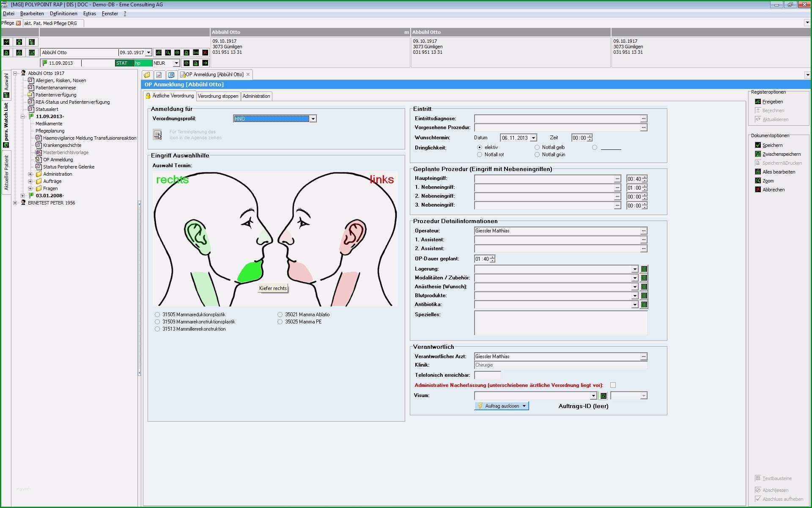Click browse button for Operateur
The width and height of the screenshot is (812, 508).
pyautogui.click(x=644, y=231)
